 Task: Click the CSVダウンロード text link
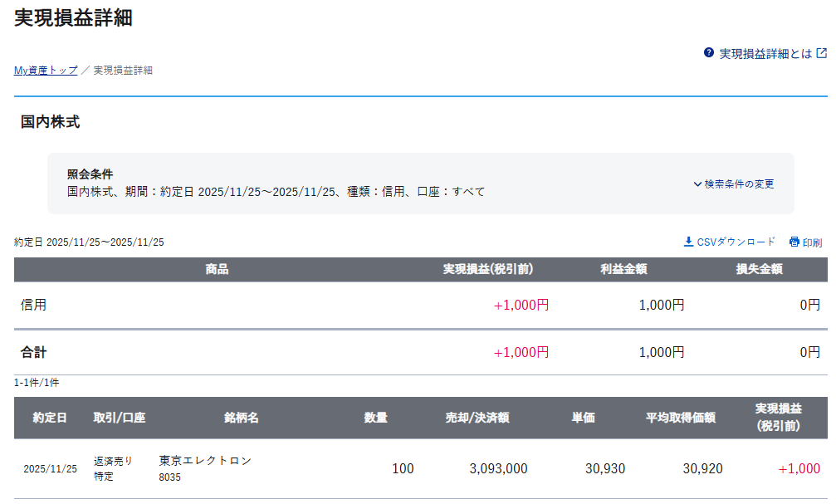coord(736,242)
